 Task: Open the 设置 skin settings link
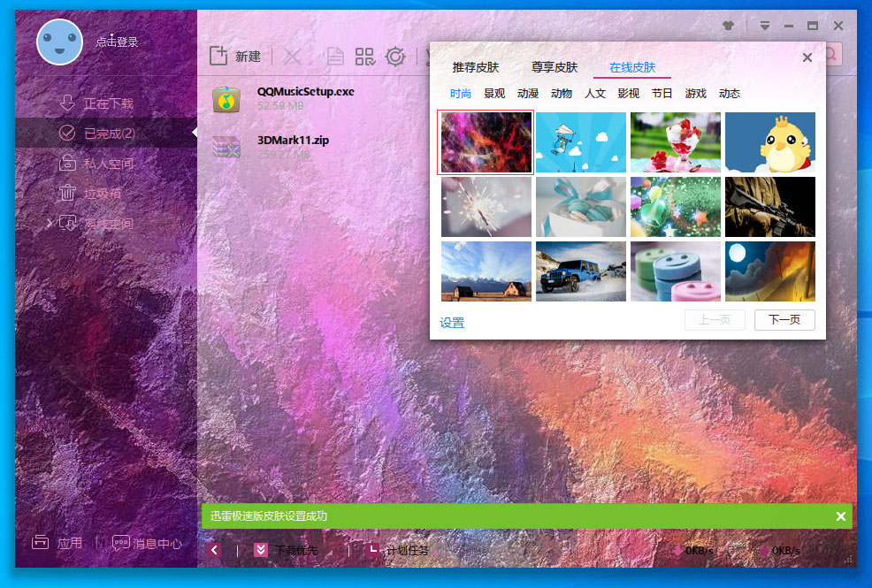click(x=452, y=322)
